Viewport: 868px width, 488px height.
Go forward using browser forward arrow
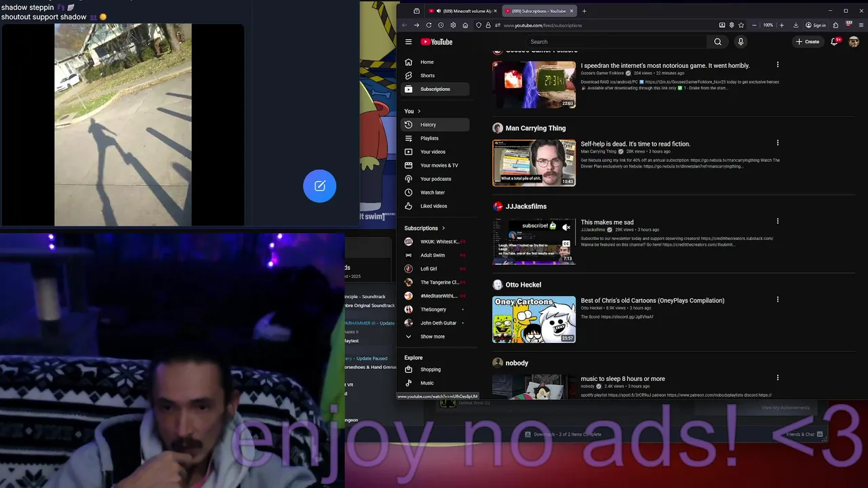point(416,25)
